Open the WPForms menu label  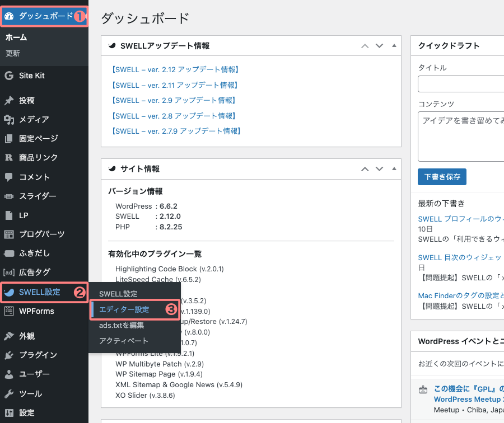click(x=36, y=311)
